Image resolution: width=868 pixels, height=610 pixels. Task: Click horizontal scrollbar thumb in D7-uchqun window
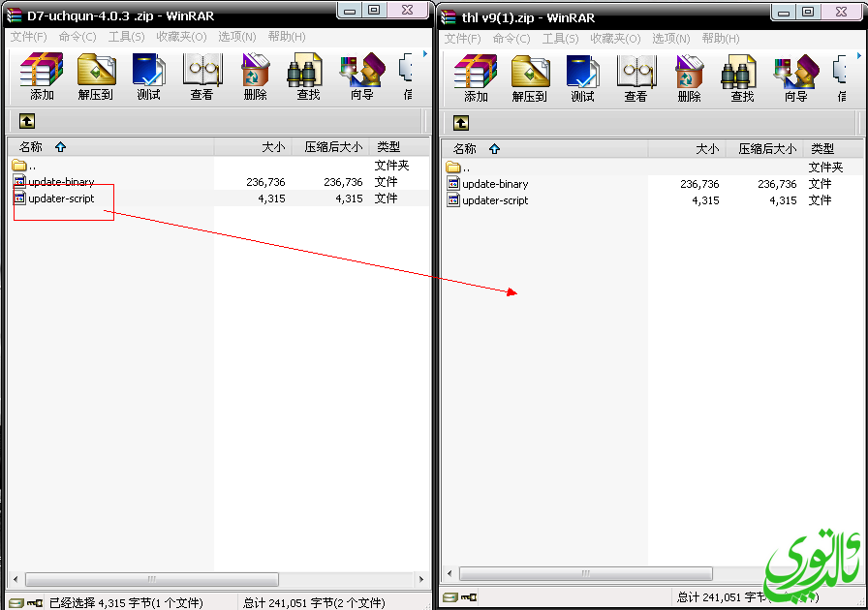[152, 579]
